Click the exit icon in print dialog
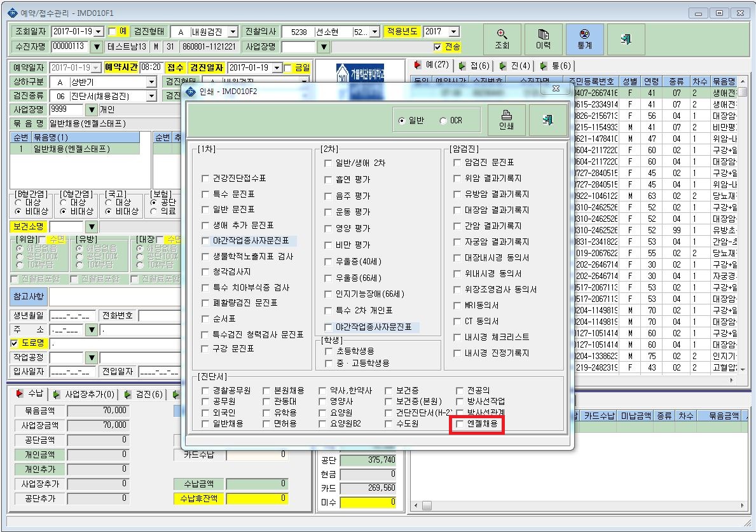 tap(547, 120)
